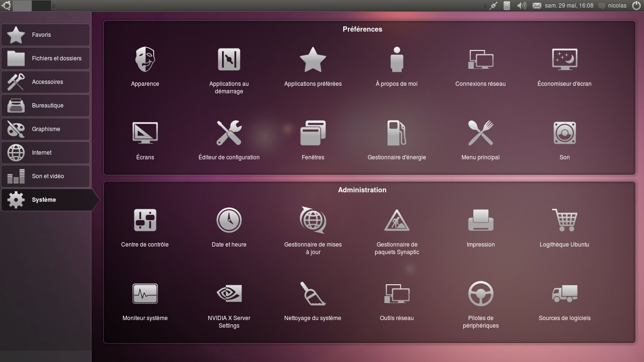This screenshot has height=362, width=644.
Task: Launch Centre de contrôle
Action: click(145, 228)
